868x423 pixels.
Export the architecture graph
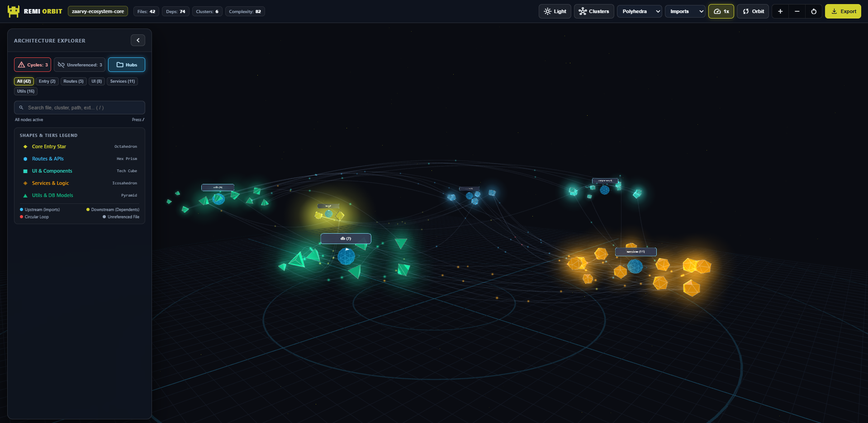pos(843,11)
